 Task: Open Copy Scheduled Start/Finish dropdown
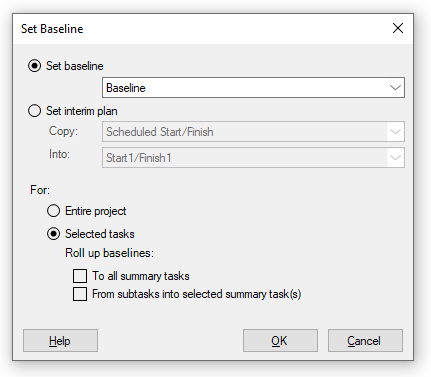click(x=253, y=132)
